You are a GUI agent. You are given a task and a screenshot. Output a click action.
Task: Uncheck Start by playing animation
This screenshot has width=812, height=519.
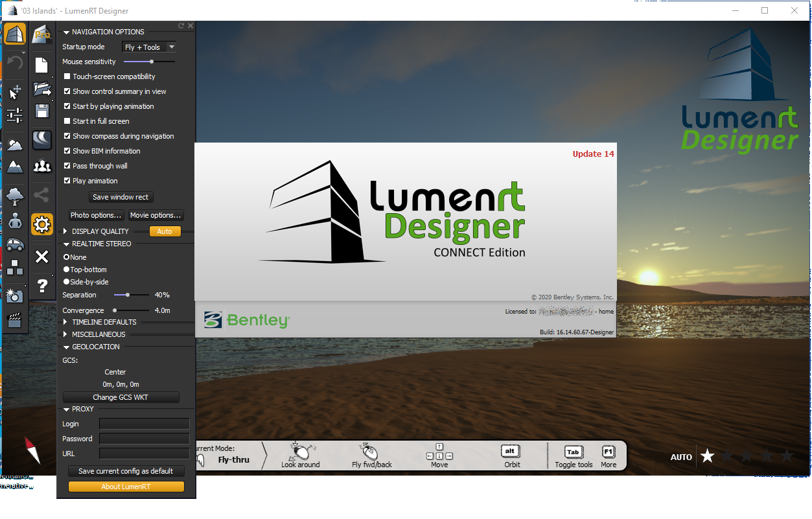pos(67,106)
